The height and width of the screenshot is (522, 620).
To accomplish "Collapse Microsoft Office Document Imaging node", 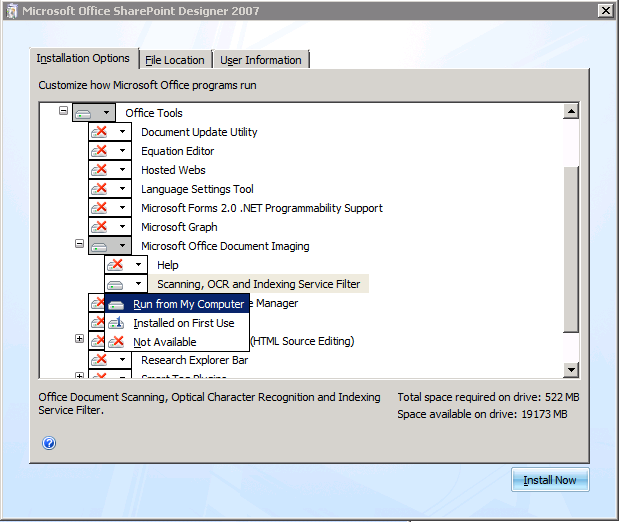I will [x=79, y=244].
